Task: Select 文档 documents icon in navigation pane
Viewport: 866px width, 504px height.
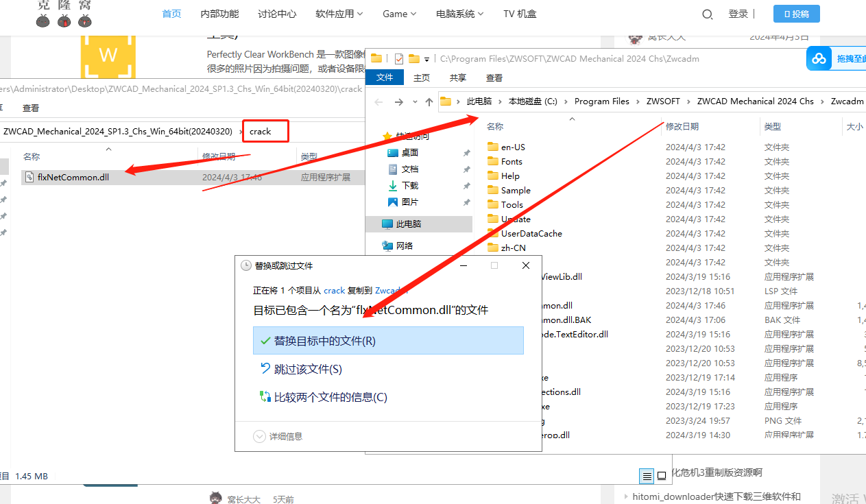Action: (393, 169)
